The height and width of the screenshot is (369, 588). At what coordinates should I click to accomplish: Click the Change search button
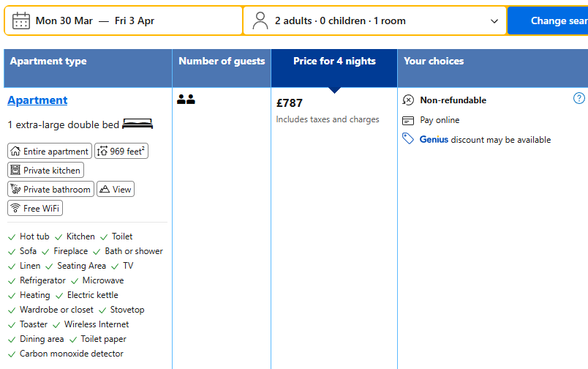tap(548, 20)
